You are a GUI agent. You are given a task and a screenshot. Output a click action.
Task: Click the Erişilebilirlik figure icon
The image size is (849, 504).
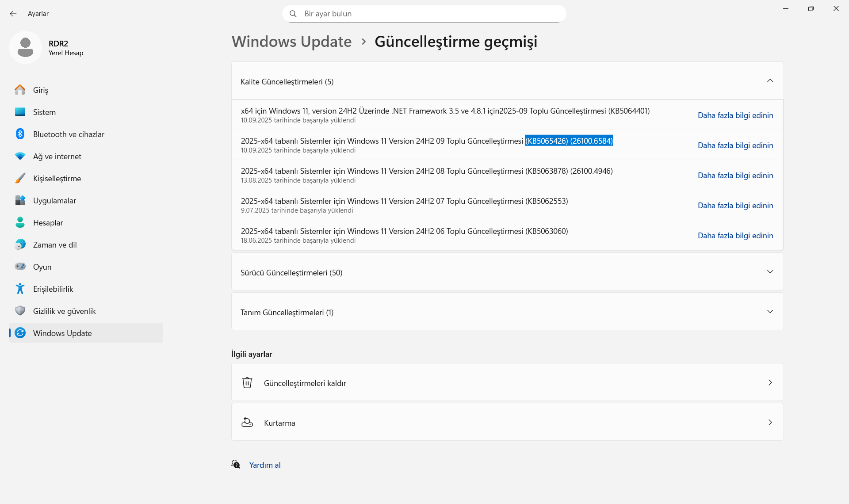pyautogui.click(x=20, y=289)
